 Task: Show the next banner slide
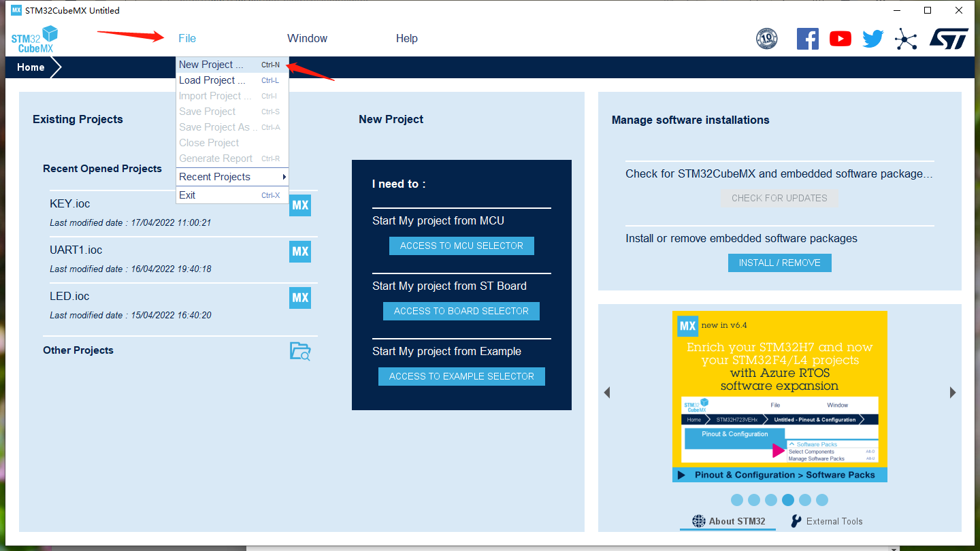[953, 393]
